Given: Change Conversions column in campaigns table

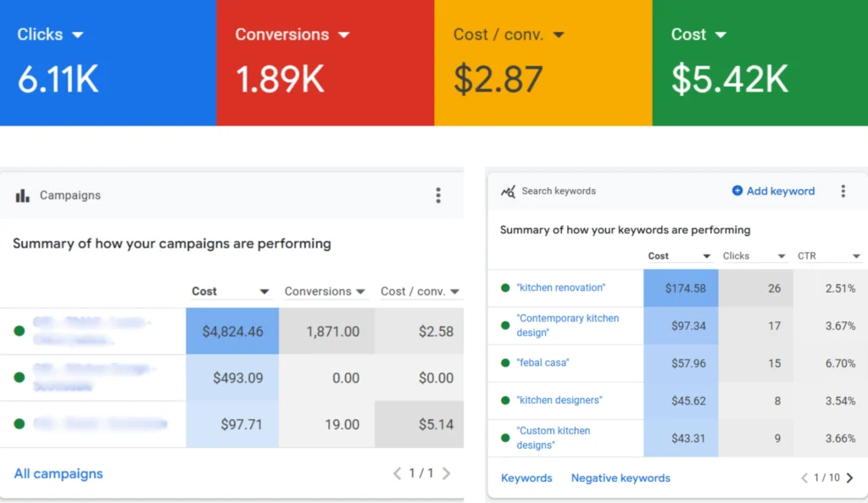Looking at the screenshot, I should (x=361, y=292).
